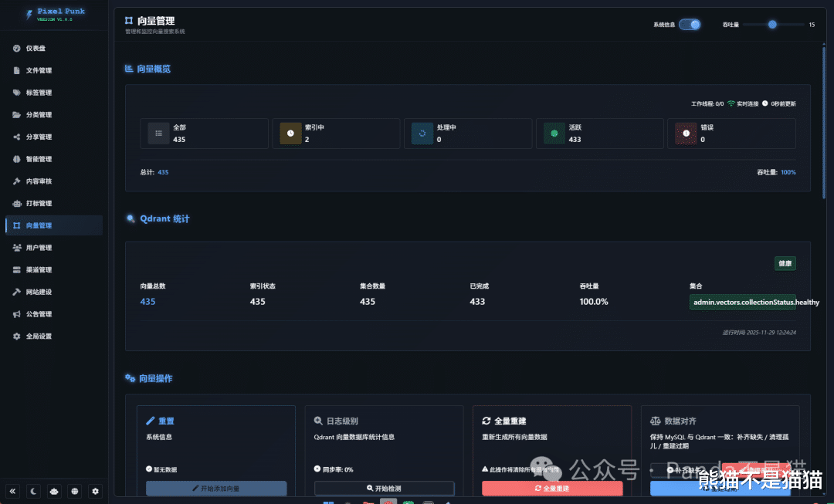The image size is (834, 504).
Task: Click the clock icon next to 0秒前更新
Action: click(764, 103)
